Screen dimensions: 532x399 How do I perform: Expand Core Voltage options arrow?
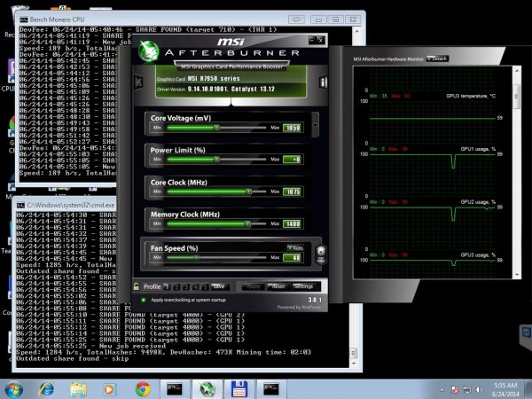[x=315, y=125]
